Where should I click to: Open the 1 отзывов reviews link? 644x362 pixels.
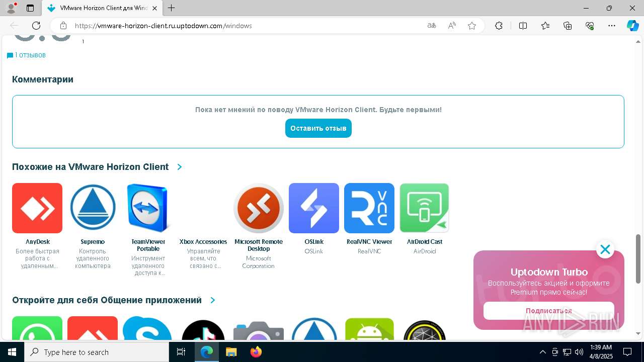coord(26,55)
